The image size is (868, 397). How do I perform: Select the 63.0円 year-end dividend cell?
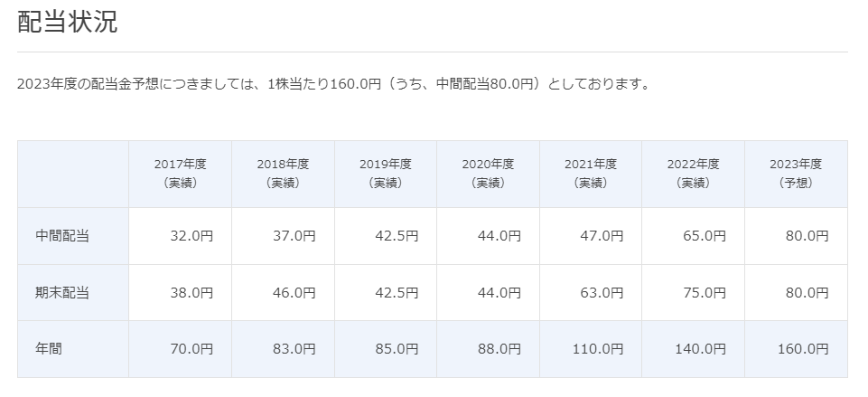[602, 292]
